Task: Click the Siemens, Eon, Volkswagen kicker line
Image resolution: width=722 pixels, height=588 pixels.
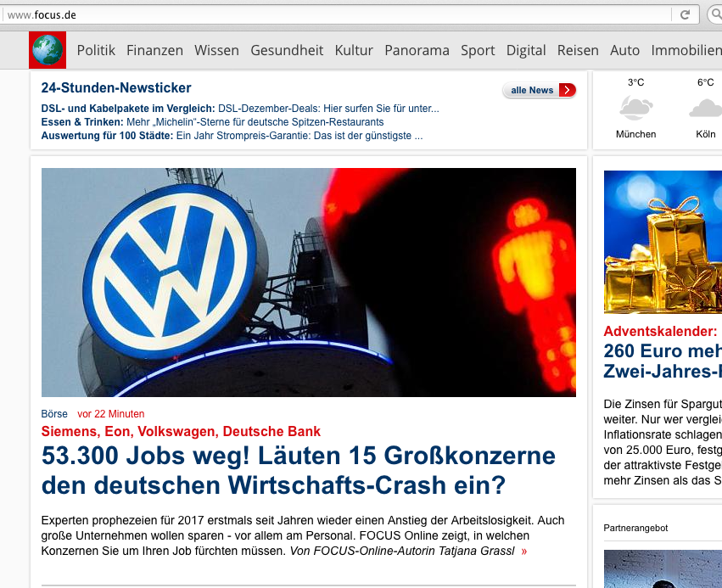Action: coord(181,431)
